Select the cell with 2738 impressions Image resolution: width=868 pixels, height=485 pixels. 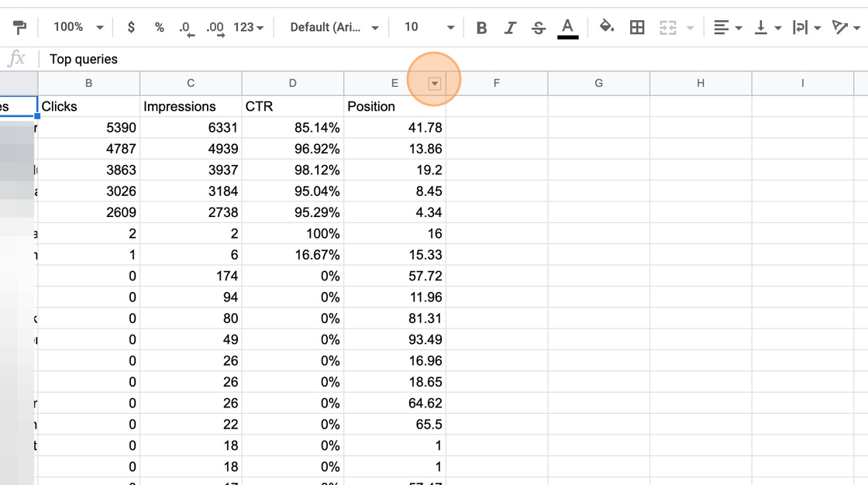click(191, 212)
